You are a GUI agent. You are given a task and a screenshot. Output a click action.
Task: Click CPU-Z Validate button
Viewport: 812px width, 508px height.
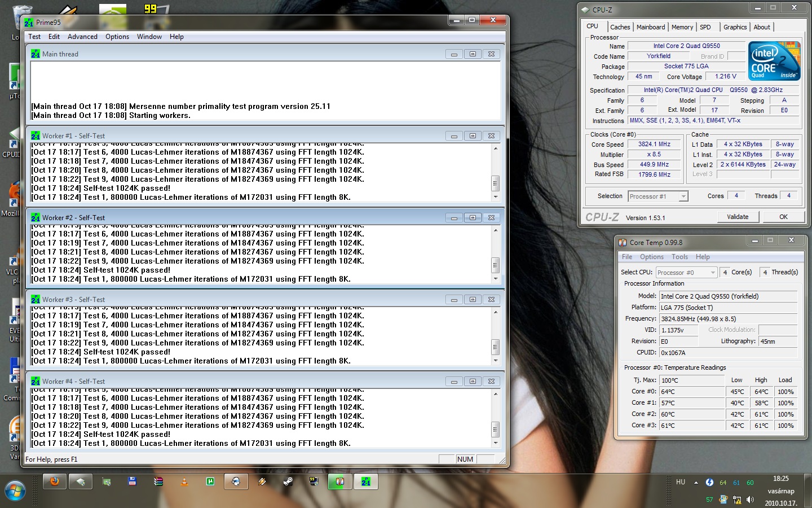(738, 217)
